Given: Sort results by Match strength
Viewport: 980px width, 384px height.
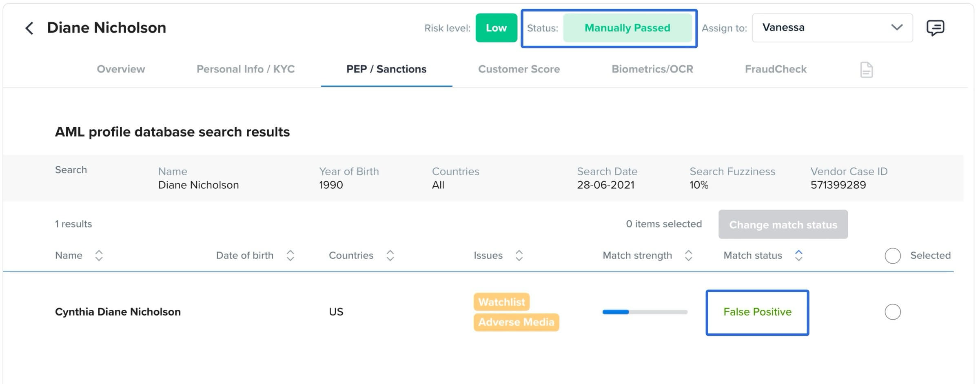Looking at the screenshot, I should point(688,256).
